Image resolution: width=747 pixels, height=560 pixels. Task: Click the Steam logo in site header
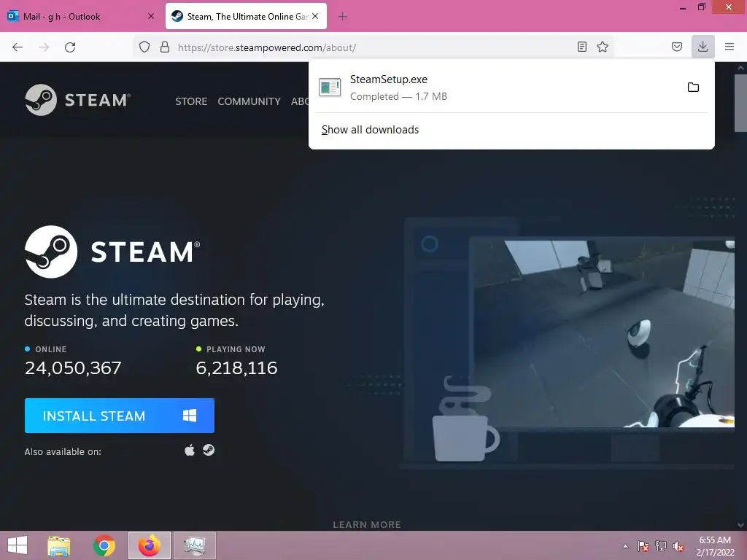click(77, 100)
